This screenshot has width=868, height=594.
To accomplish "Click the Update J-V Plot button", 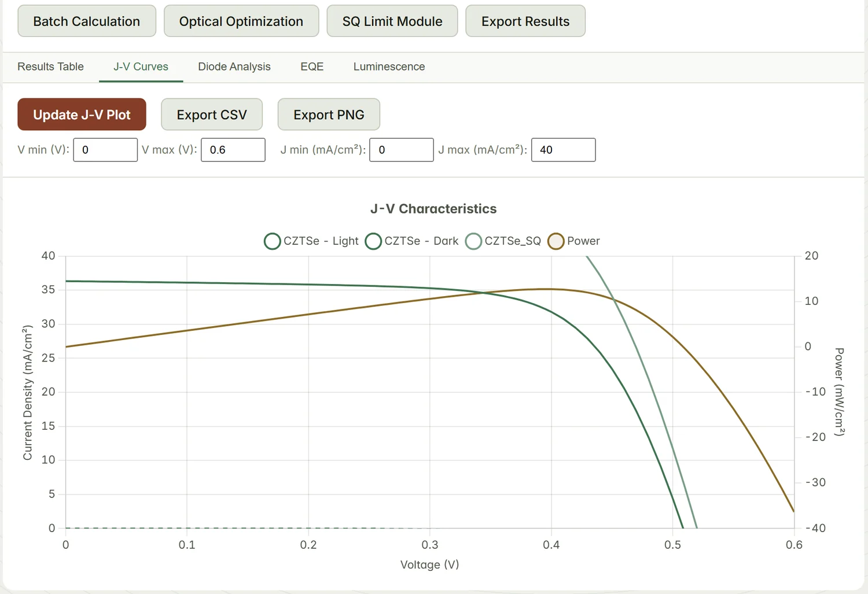I will coord(82,115).
